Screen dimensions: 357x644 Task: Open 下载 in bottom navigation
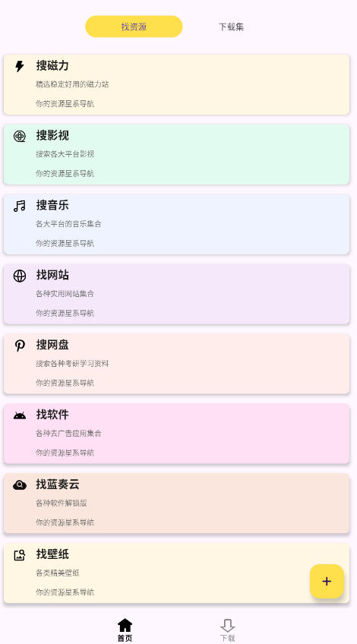227,630
